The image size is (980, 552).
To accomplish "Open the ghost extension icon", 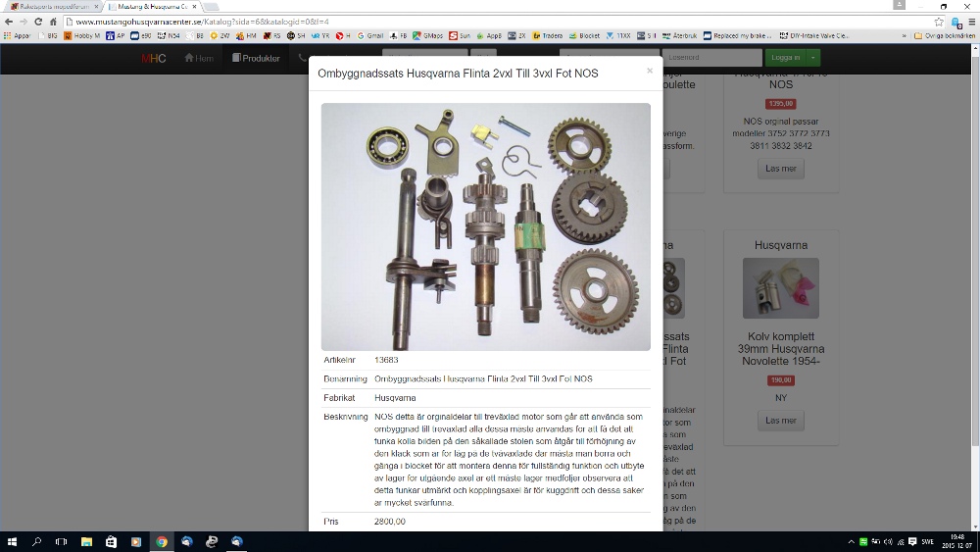I will 955,22.
